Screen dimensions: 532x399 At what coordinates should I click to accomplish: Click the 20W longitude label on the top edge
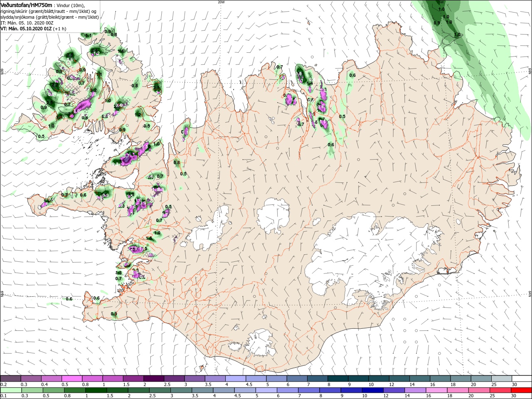[x=221, y=2]
